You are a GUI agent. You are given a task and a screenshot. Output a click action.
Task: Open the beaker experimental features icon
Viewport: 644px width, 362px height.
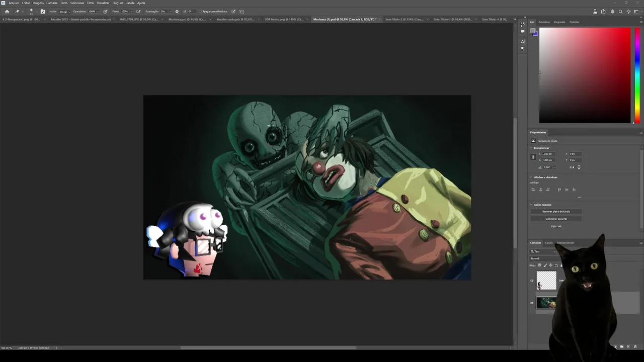[x=595, y=11]
